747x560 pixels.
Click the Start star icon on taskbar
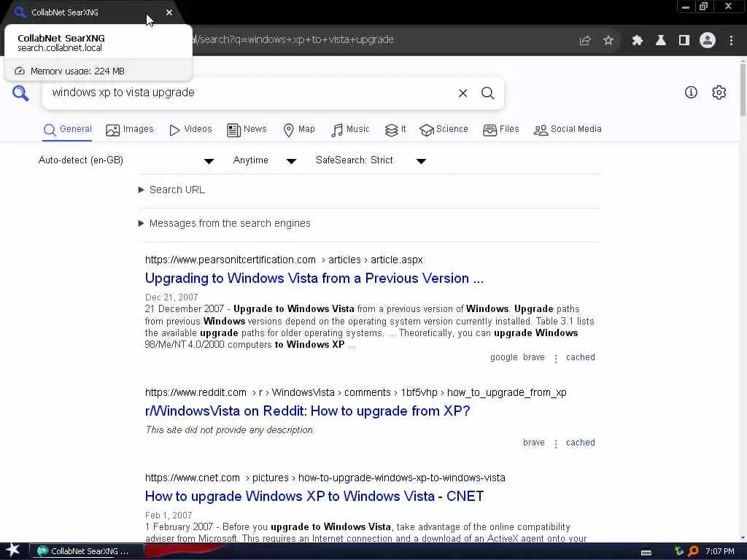(x=12, y=551)
